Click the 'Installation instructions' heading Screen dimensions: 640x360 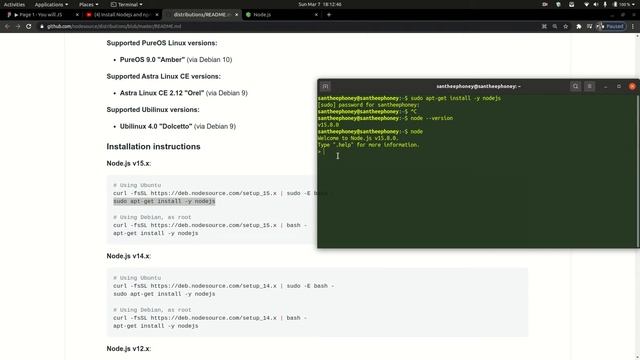[153, 147]
